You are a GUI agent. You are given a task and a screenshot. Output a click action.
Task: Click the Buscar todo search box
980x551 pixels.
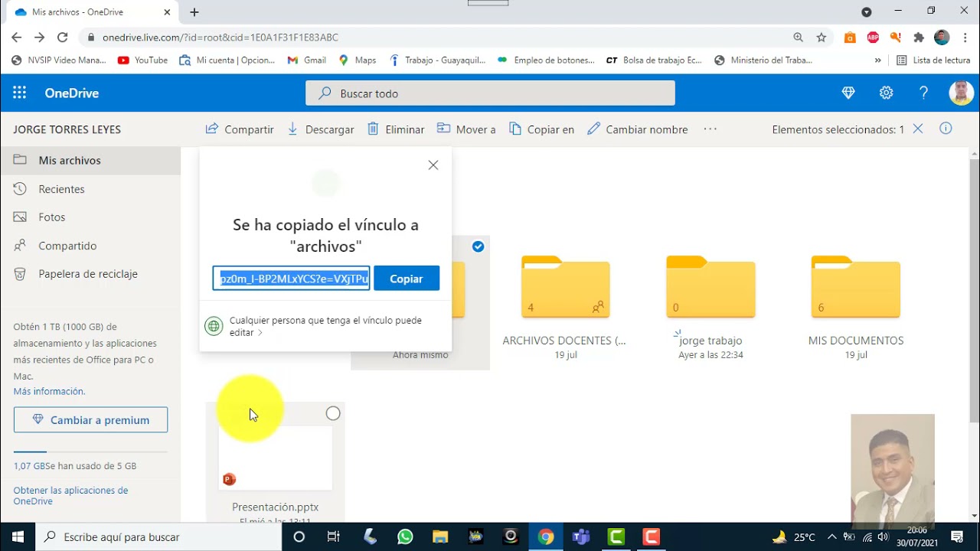(x=490, y=93)
